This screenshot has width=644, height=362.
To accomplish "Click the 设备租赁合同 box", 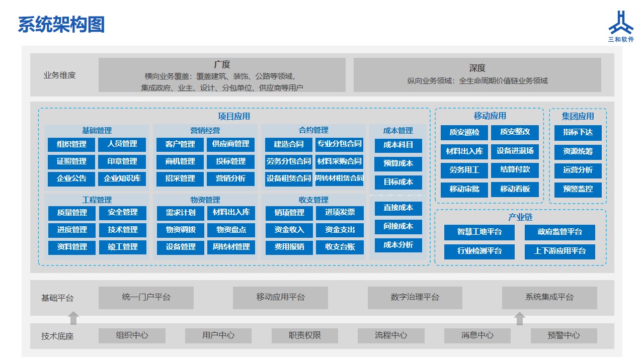I will 289,178.
